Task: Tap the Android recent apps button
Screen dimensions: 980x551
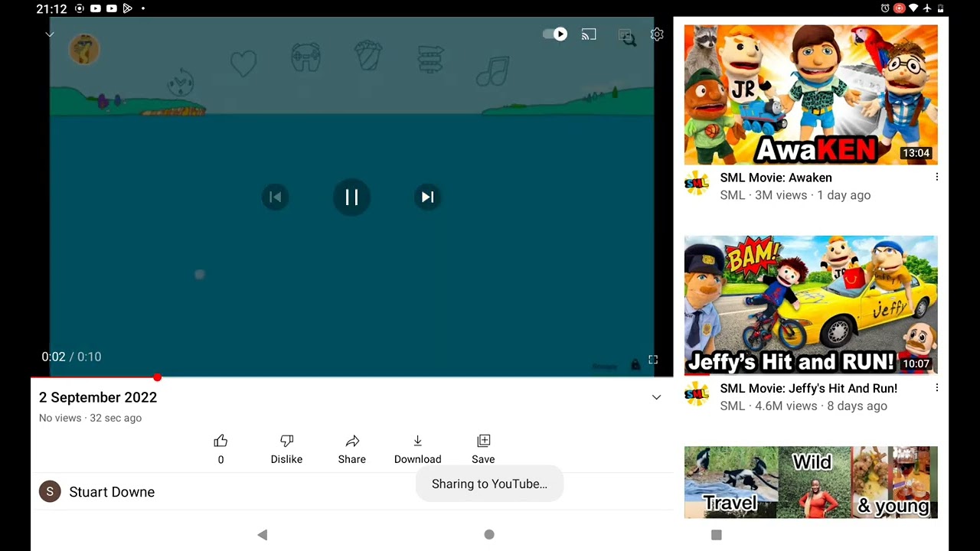Action: pyautogui.click(x=717, y=535)
